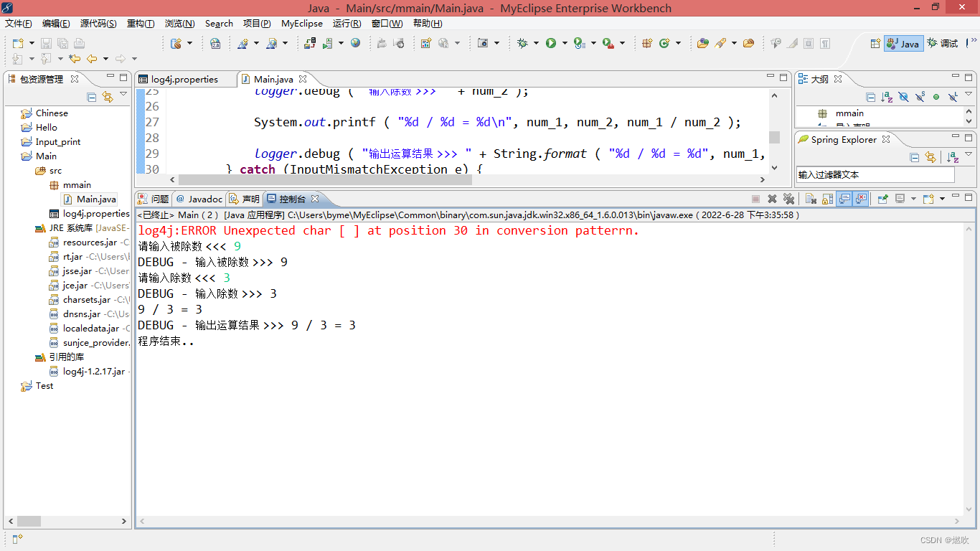Remove all terminated launches in console
Viewport: 980px width, 551px height.
click(789, 199)
